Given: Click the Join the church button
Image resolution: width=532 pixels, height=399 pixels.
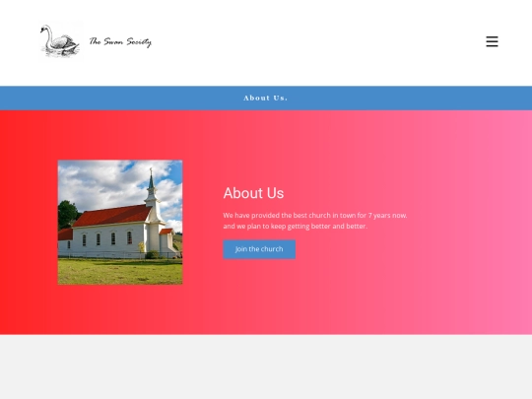Looking at the screenshot, I should pos(259,249).
